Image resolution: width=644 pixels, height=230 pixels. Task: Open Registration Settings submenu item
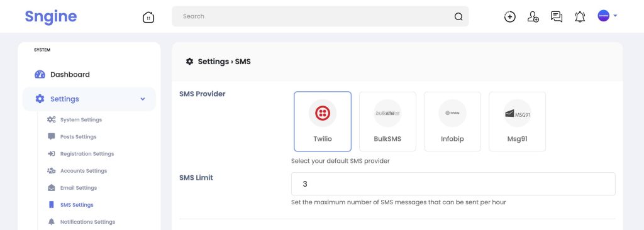87,154
